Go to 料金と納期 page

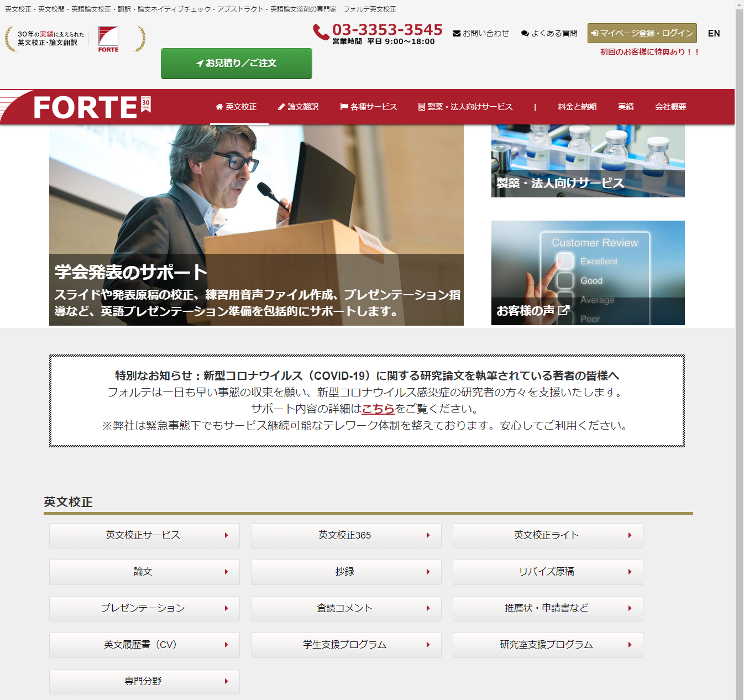click(577, 107)
